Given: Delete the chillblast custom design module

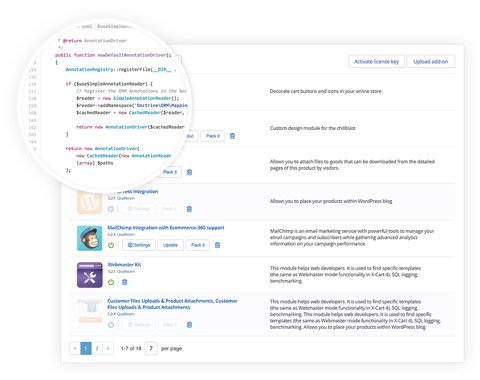Looking at the screenshot, I should point(233,136).
